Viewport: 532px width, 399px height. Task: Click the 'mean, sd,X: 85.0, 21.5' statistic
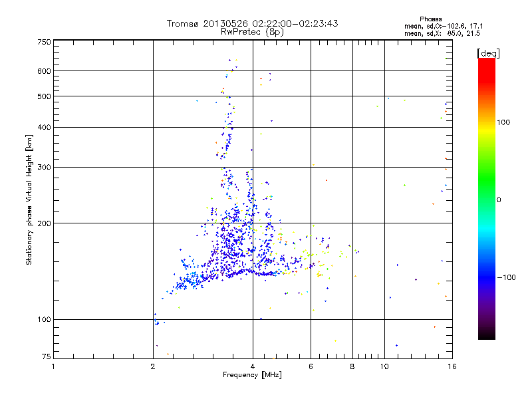pyautogui.click(x=442, y=33)
